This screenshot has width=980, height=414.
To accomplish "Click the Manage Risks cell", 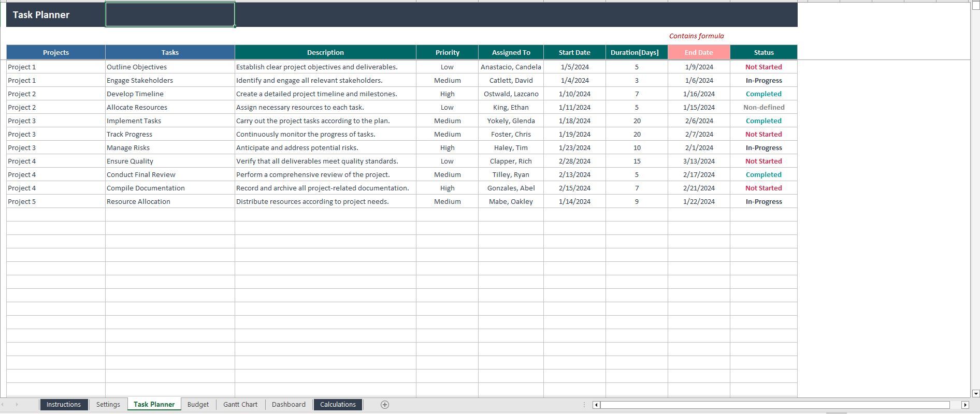I will [170, 147].
